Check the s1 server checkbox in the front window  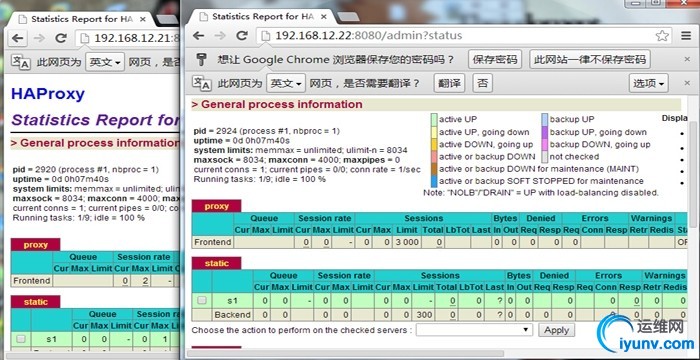(202, 301)
